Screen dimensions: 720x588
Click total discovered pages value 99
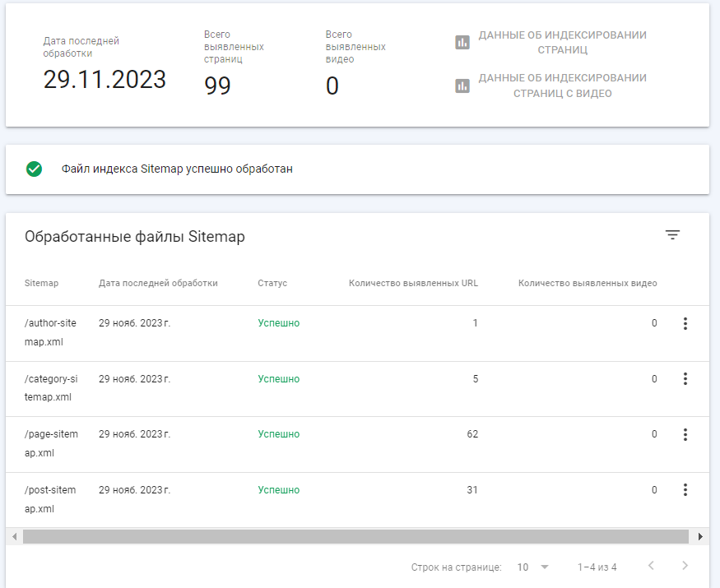click(x=217, y=86)
